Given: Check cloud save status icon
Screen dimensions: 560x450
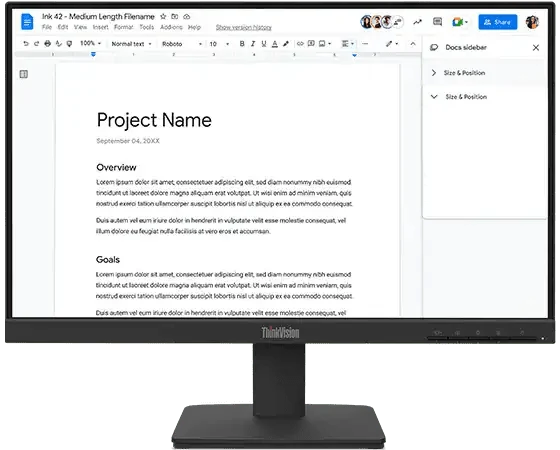Looking at the screenshot, I should (186, 16).
